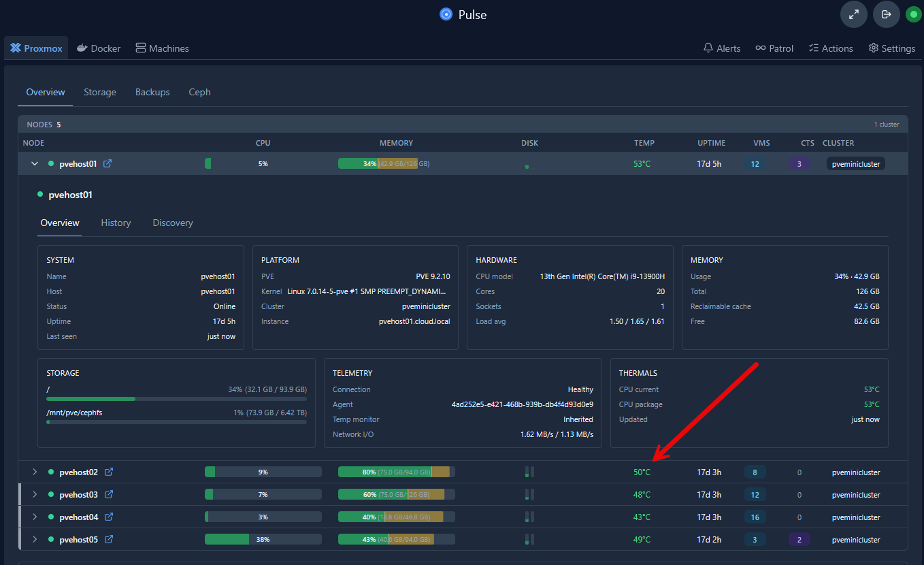Image resolution: width=924 pixels, height=565 pixels.
Task: Click pvehost04 temperature value 43°C
Action: [x=642, y=517]
